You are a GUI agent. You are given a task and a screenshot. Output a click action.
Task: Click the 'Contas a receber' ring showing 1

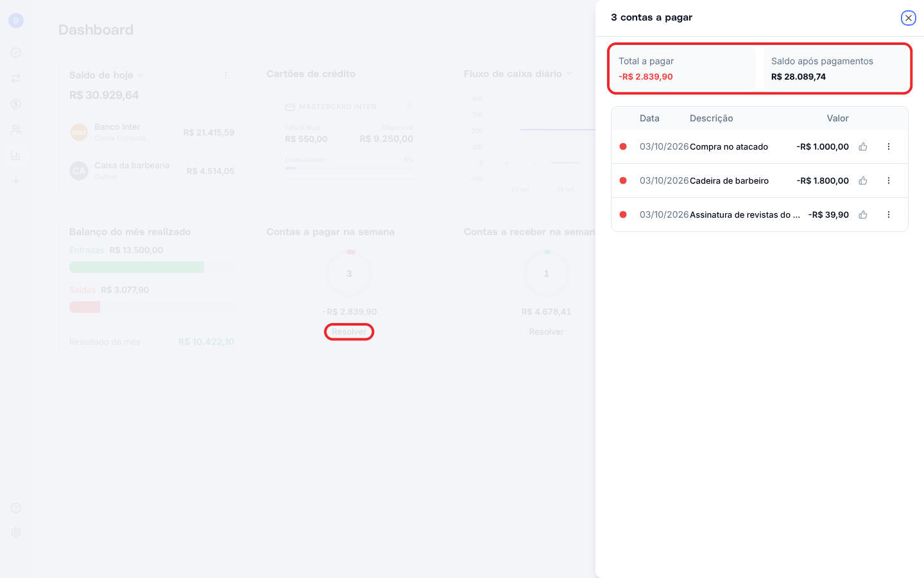[x=547, y=274]
